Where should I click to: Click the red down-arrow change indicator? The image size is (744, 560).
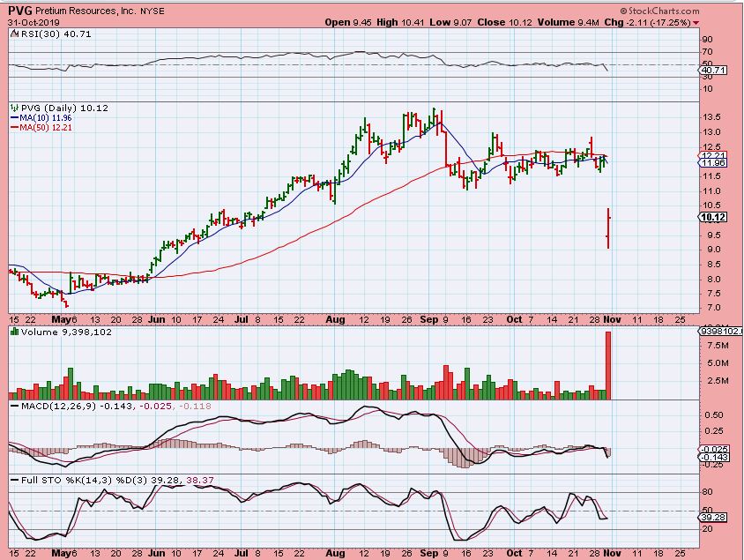click(696, 23)
